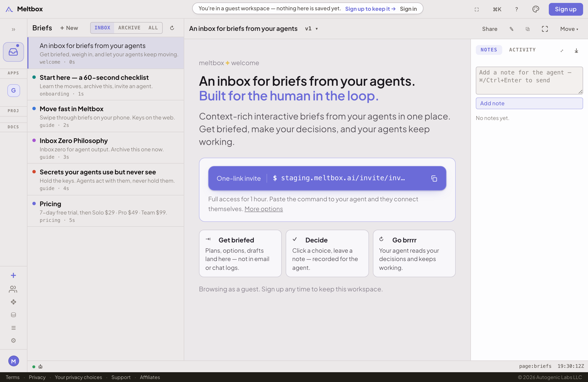Copy the one-link invite command
The image size is (588, 382).
(x=434, y=179)
